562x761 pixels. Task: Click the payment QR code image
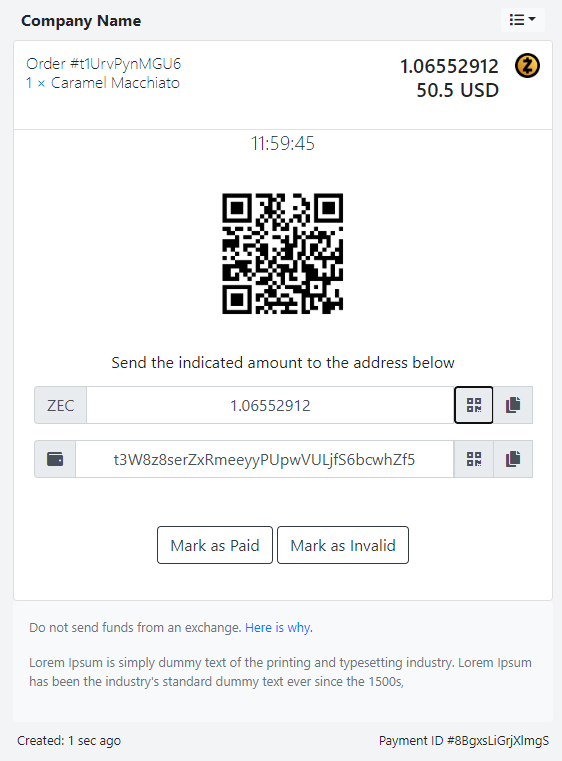283,253
